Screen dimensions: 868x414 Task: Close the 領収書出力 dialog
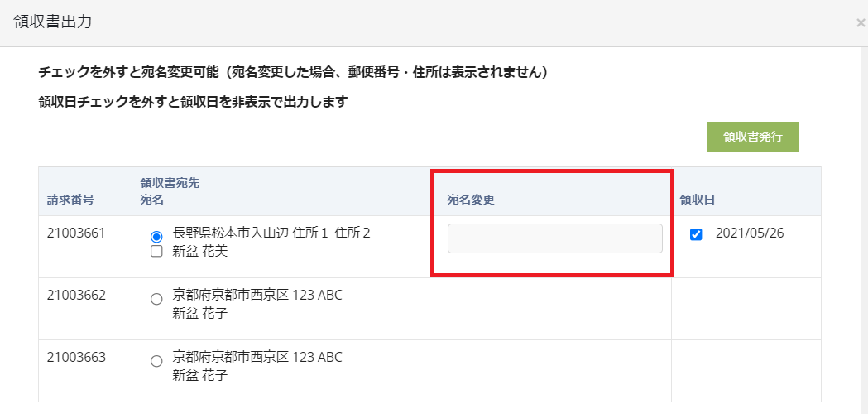pos(861,23)
